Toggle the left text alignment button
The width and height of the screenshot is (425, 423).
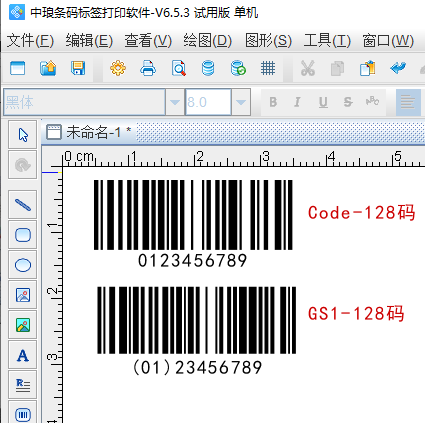pyautogui.click(x=408, y=102)
